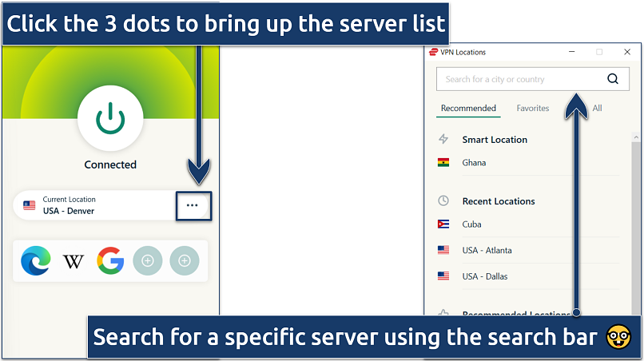Open the Wikipedia shortcut
Image resolution: width=644 pixels, height=361 pixels.
coord(73,261)
